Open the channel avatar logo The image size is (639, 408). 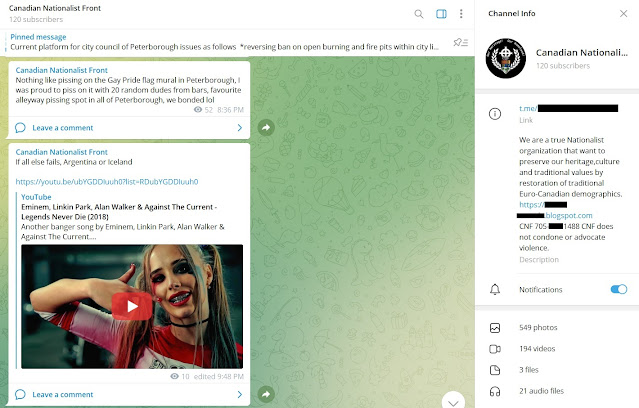[x=505, y=58]
